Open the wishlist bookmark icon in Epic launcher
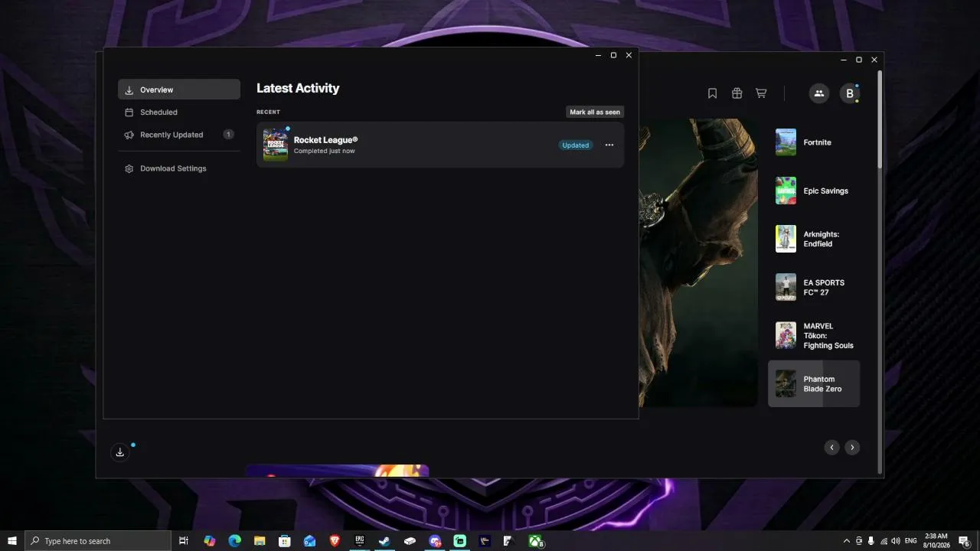The image size is (980, 551). click(x=712, y=93)
